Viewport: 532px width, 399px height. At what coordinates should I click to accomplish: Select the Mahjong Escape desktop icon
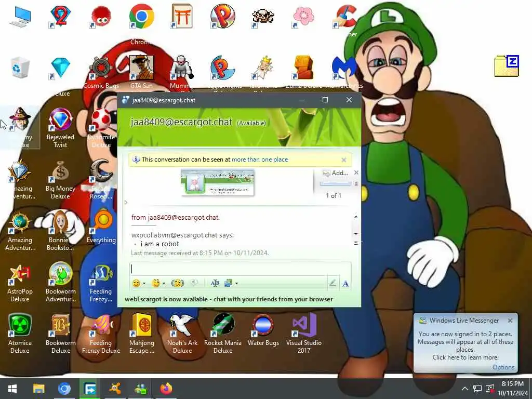(x=141, y=334)
